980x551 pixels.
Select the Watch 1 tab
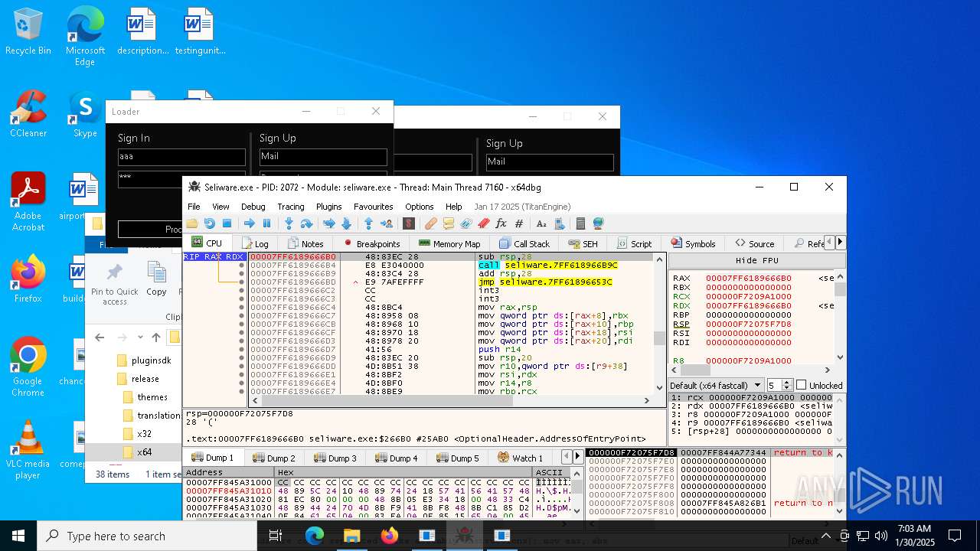521,458
